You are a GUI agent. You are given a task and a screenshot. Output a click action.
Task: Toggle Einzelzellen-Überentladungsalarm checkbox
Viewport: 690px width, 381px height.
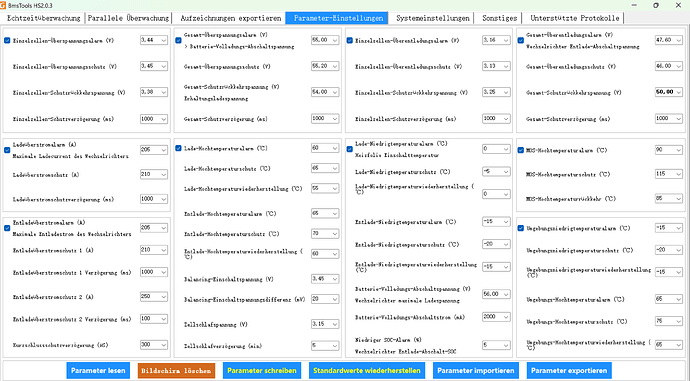point(349,40)
